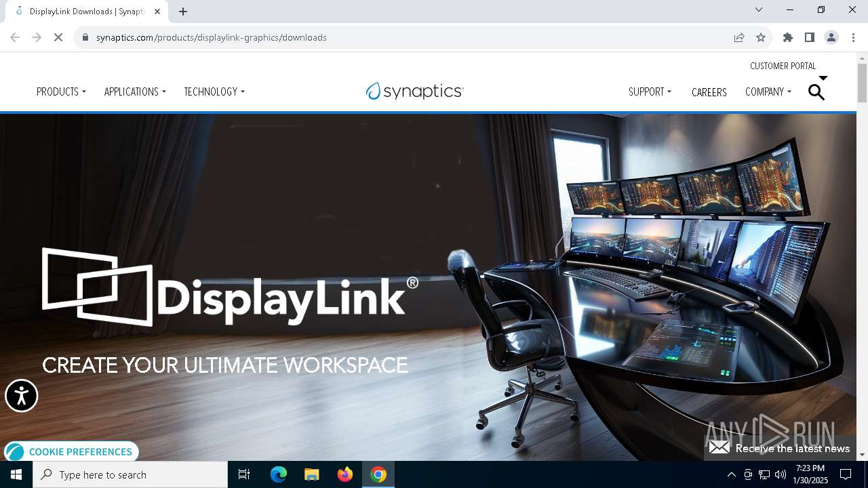
Task: Select the DisplayLink Downloads tab
Action: point(86,12)
